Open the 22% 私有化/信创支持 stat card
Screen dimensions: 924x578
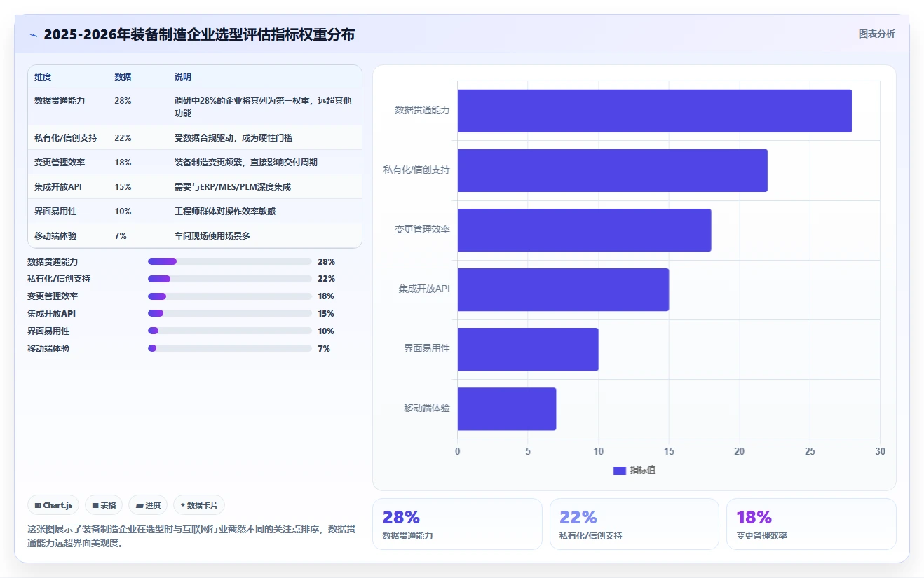pyautogui.click(x=634, y=524)
